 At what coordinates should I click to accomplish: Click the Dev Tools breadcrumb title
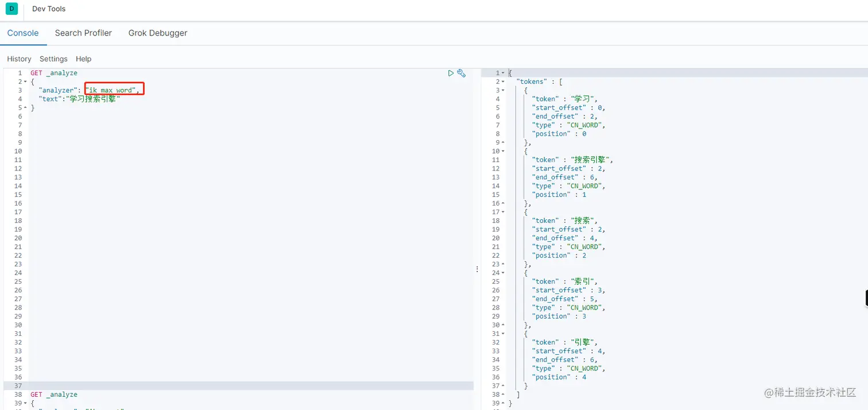(49, 9)
